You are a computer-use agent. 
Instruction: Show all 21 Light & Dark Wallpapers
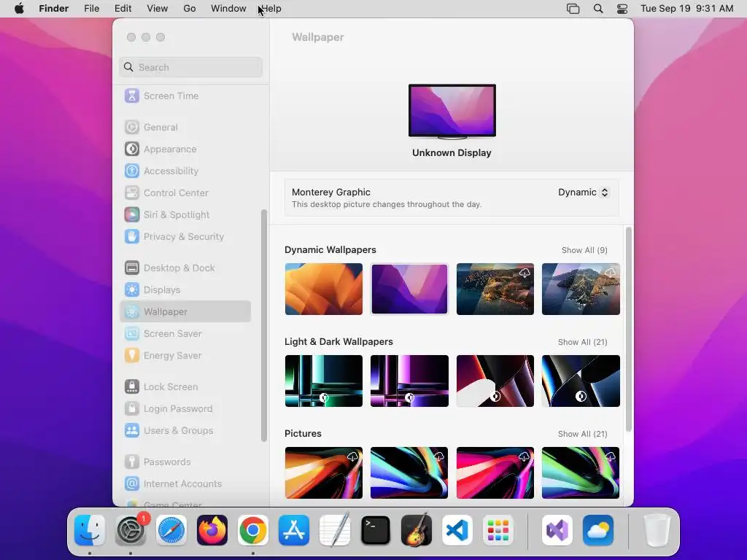tap(582, 342)
